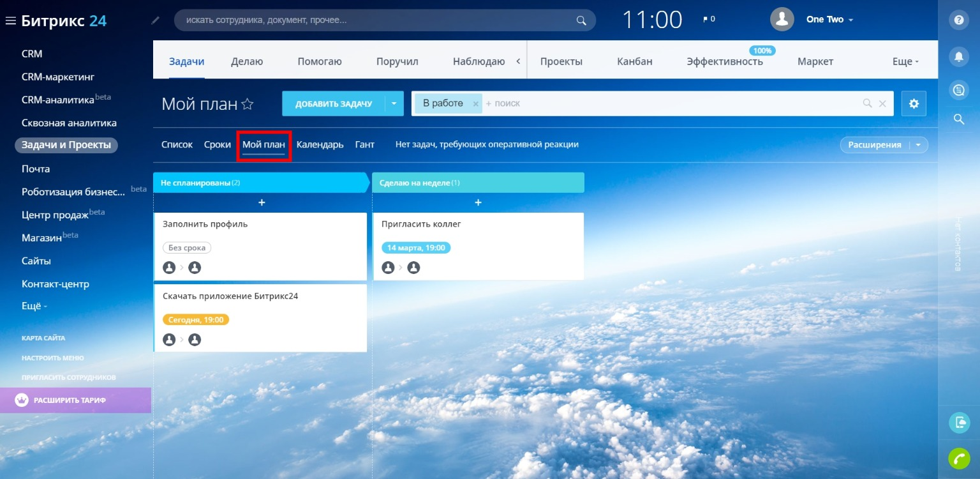The image size is (980, 479).
Task: Open dropdown arrow beside Добавить задачу
Action: coord(394,103)
